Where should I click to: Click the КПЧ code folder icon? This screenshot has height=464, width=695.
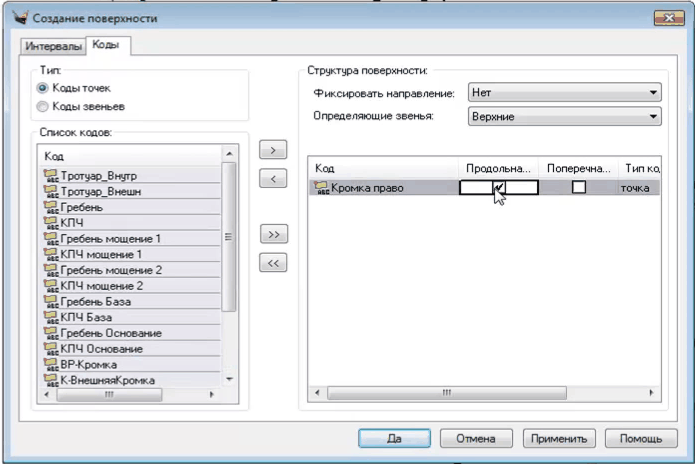(51, 223)
